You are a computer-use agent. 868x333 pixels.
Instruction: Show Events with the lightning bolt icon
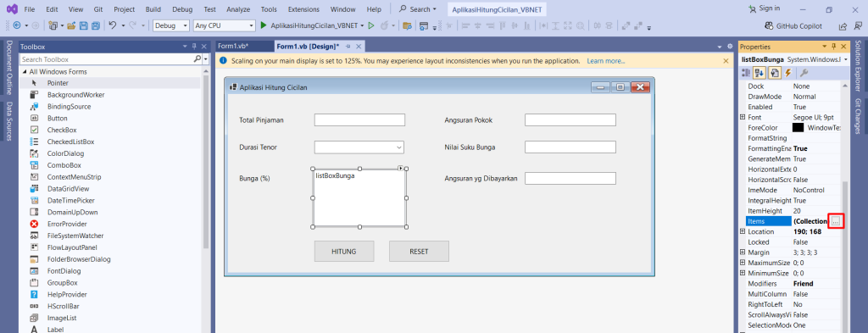[787, 73]
